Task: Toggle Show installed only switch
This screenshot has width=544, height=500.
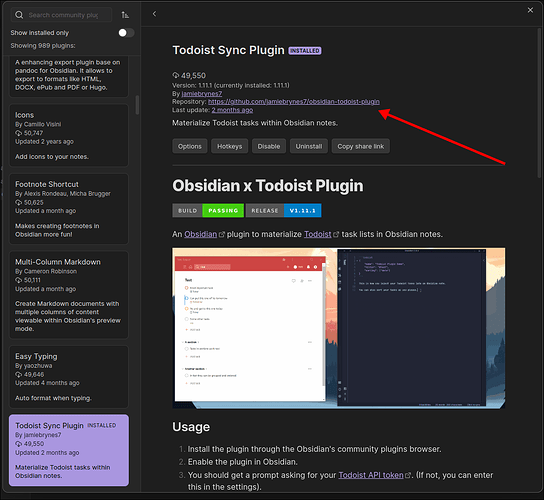Action: pos(126,33)
